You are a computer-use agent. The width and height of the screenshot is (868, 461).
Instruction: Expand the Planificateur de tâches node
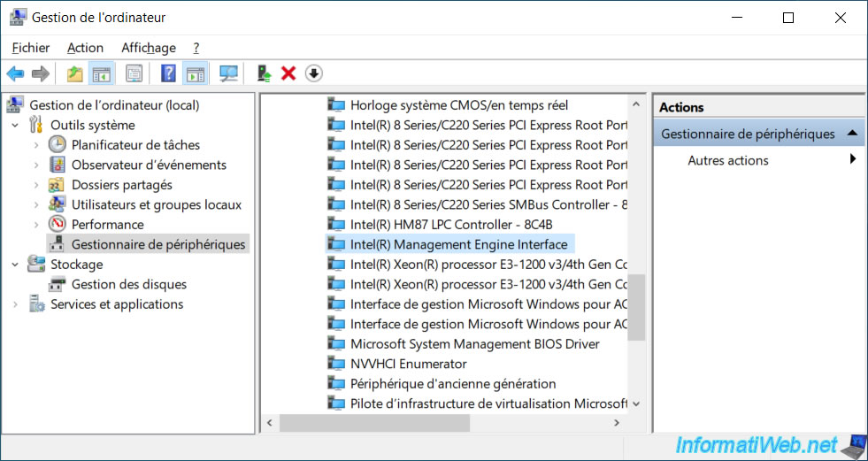(36, 145)
